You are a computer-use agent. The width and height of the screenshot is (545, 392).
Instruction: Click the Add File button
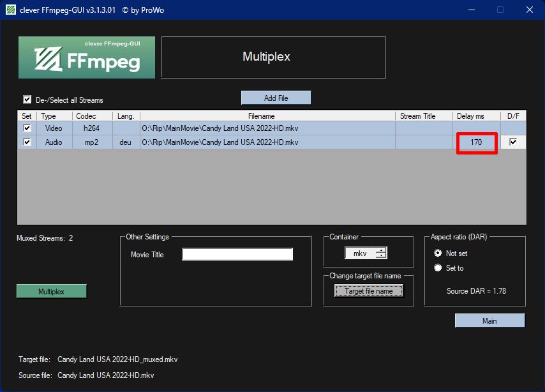[x=276, y=98]
